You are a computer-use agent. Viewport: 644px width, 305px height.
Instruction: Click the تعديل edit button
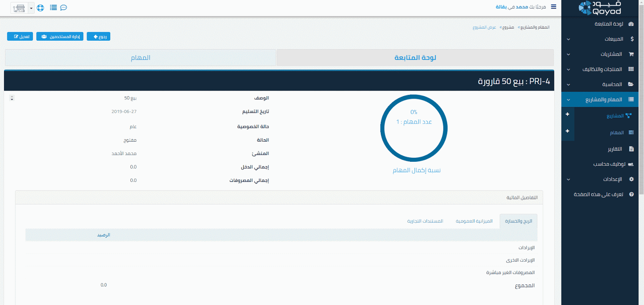pyautogui.click(x=20, y=37)
